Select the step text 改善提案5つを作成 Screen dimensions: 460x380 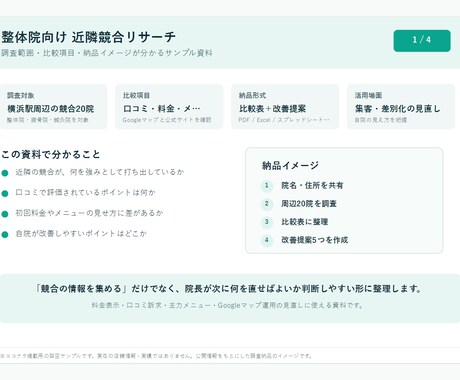coord(315,240)
